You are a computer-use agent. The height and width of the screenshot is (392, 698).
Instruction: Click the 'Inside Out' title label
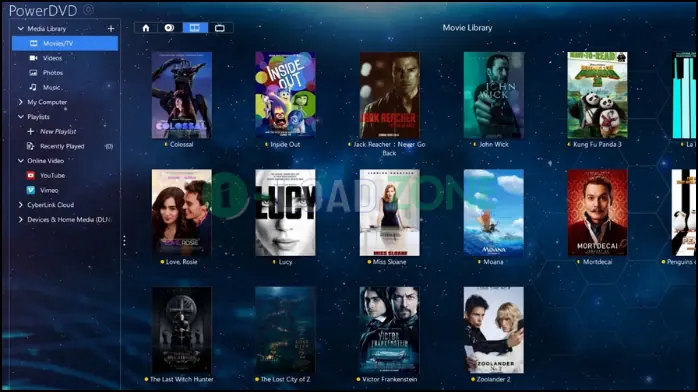coord(285,144)
